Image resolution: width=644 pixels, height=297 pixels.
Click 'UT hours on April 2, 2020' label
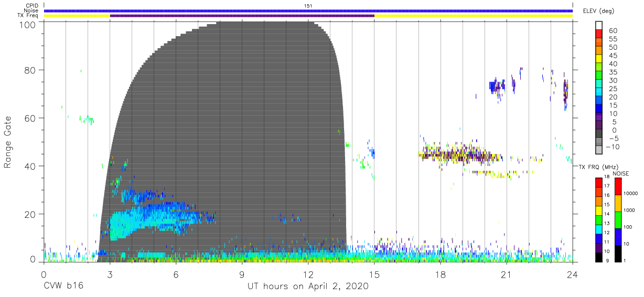[308, 287]
